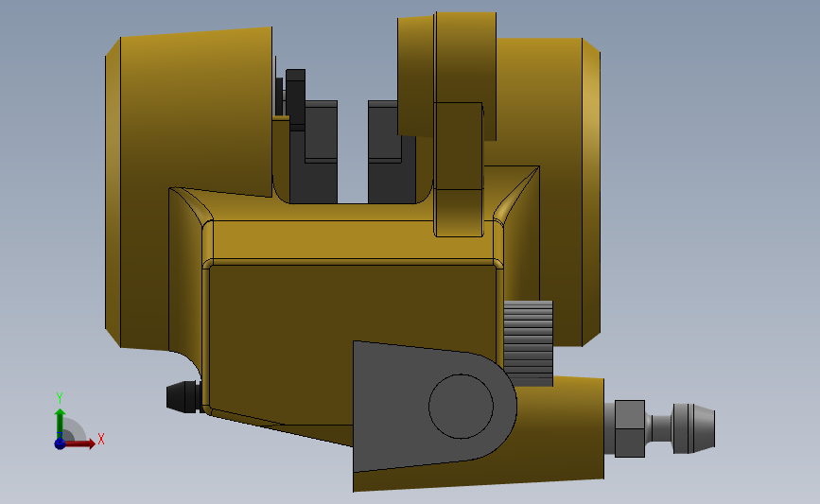Select the gray hex nut on the fitting
Image resolution: width=820 pixels, height=504 pixels.
[x=630, y=428]
